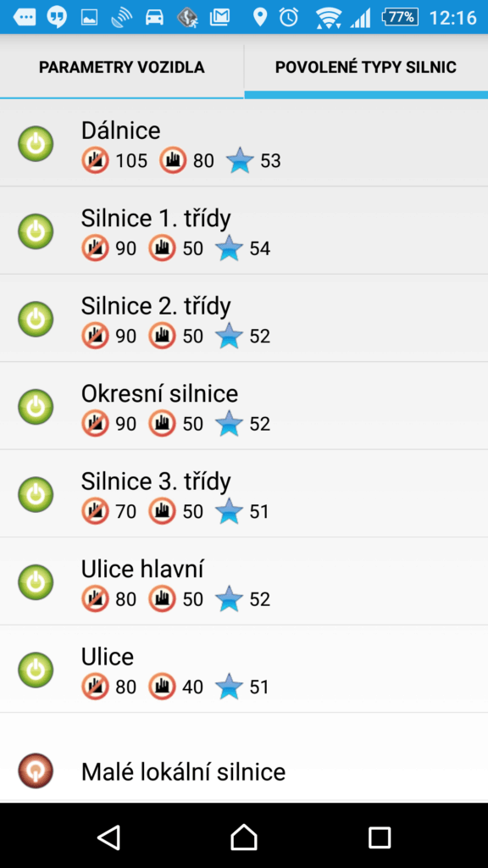The height and width of the screenshot is (868, 488).
Task: Open the Silnice 3. třídy entry
Action: click(x=244, y=494)
